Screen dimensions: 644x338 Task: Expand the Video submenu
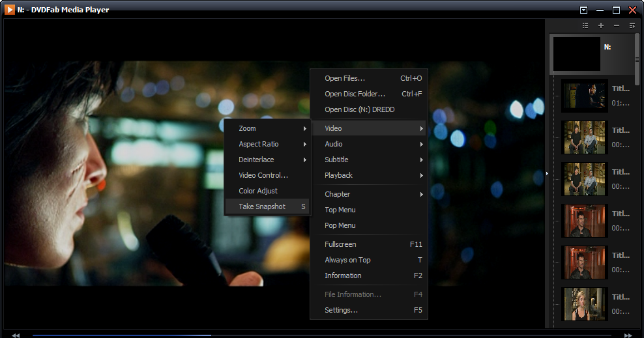click(x=369, y=128)
